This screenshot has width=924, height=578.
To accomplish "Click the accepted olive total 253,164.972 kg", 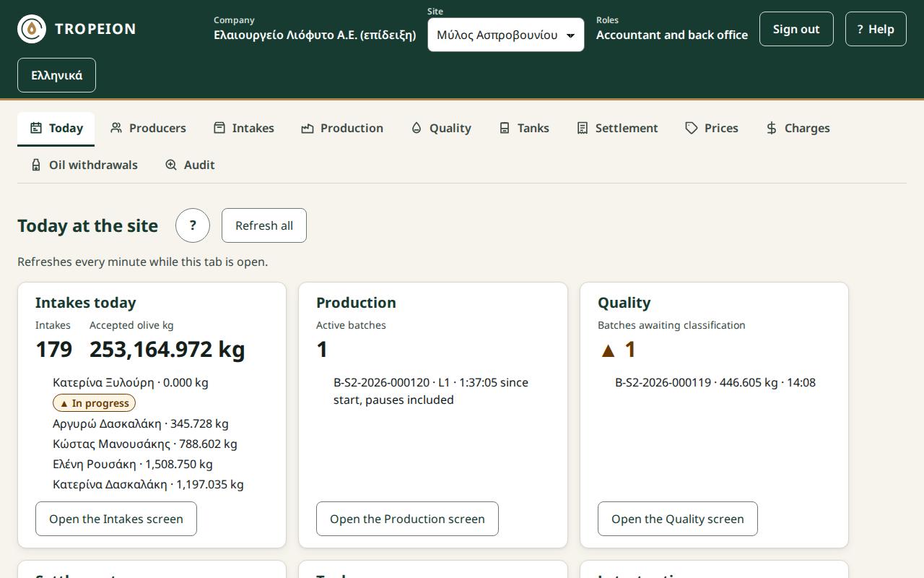I will tap(167, 350).
